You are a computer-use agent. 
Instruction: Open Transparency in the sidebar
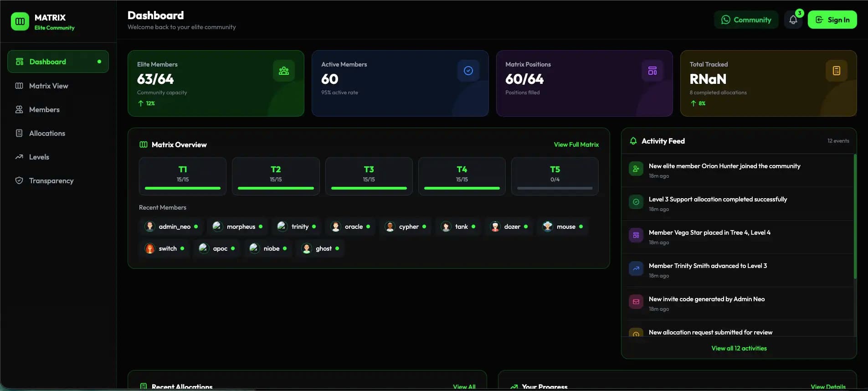pos(58,180)
